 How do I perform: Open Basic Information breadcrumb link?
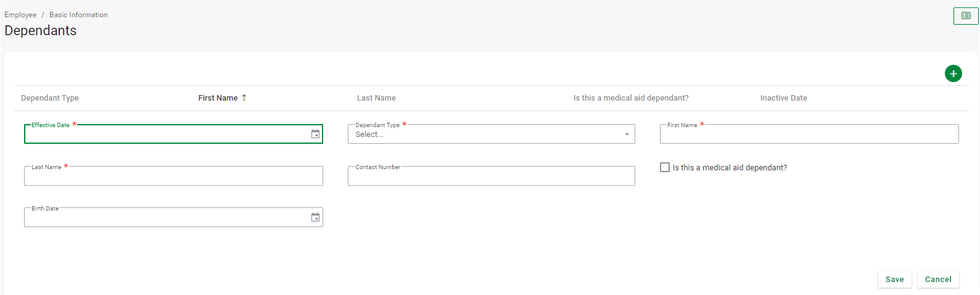pyautogui.click(x=78, y=15)
